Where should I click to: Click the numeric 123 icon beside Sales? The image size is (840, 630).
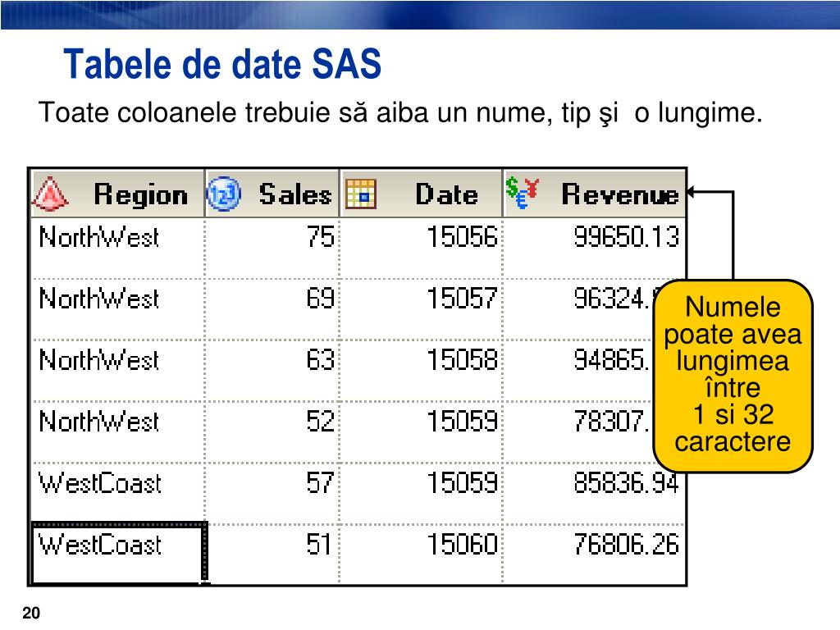click(x=223, y=194)
